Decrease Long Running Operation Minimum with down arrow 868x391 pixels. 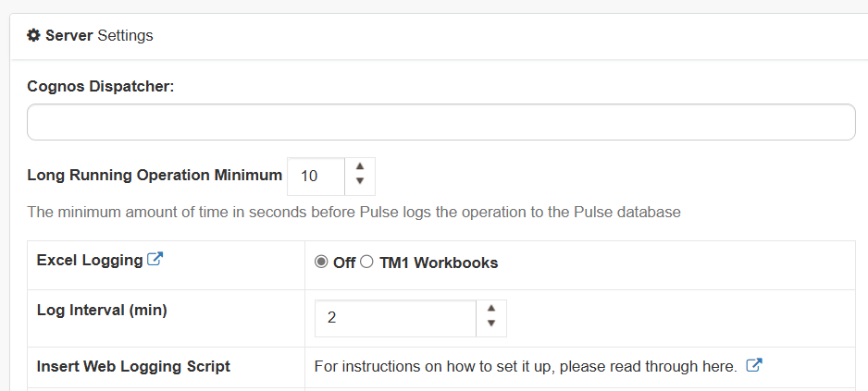coord(360,181)
